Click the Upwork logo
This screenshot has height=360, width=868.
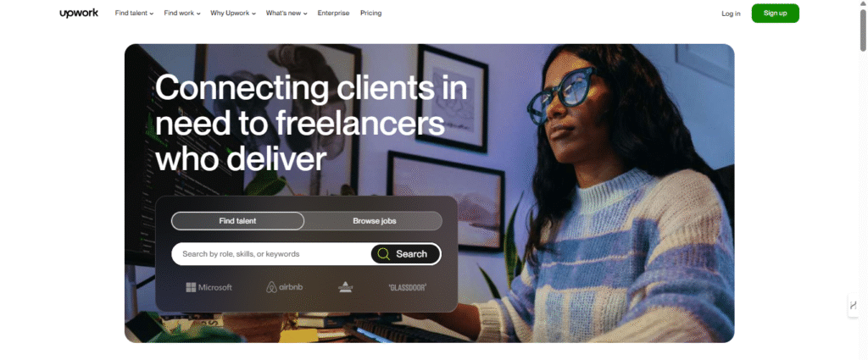coord(79,13)
